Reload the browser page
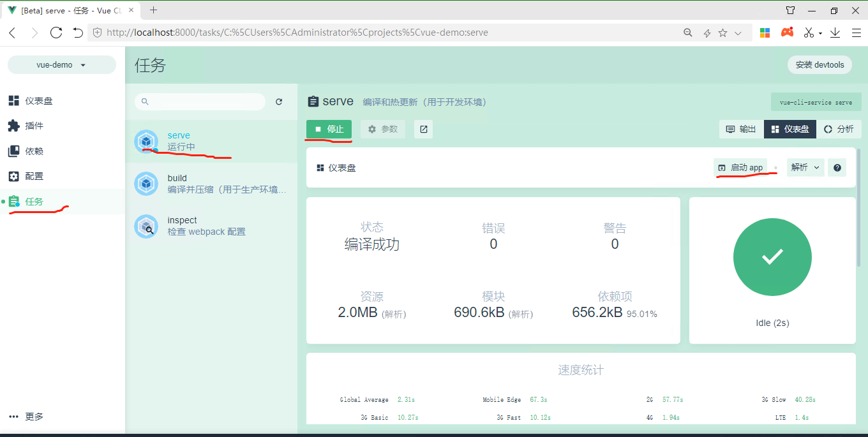 (56, 33)
